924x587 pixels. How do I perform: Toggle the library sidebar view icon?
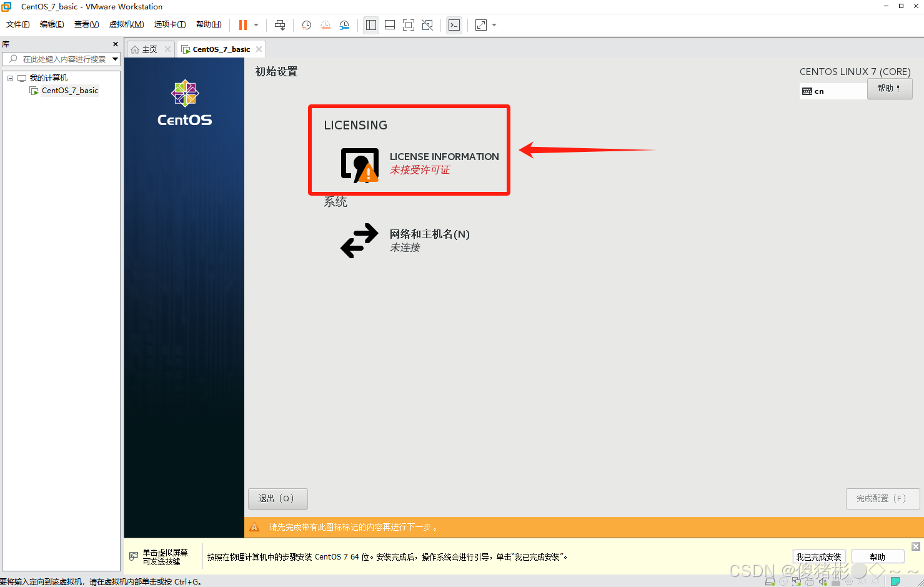click(371, 25)
